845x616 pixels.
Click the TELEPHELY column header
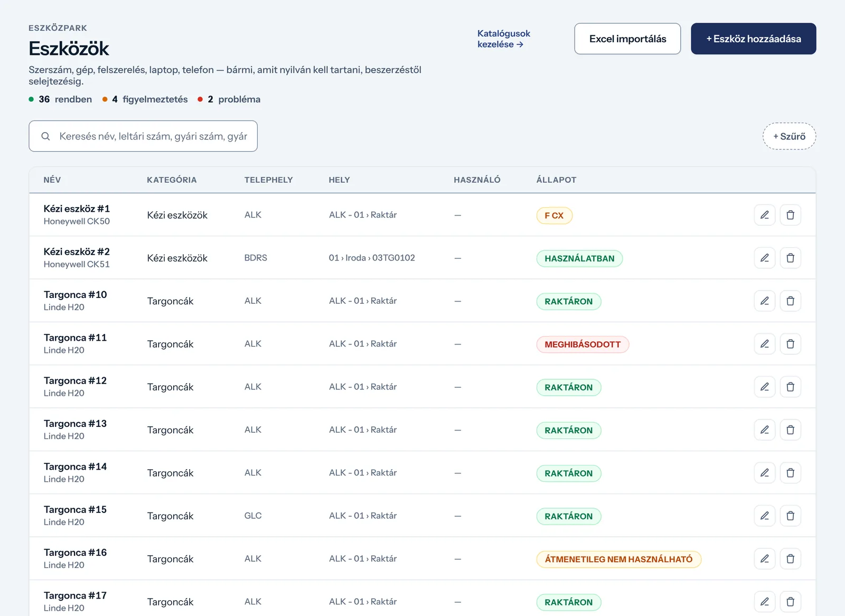click(268, 180)
